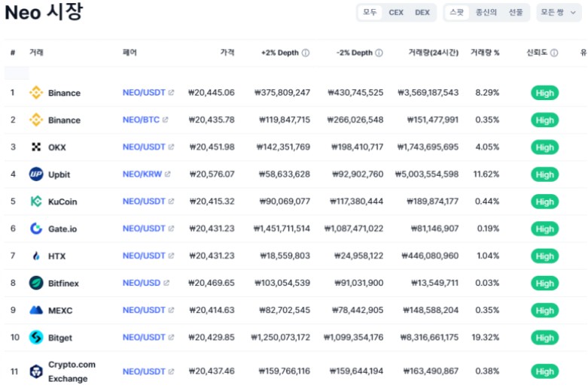The height and width of the screenshot is (391, 588).
Task: Open Binance NEO/USDT pair link
Action: (x=144, y=92)
